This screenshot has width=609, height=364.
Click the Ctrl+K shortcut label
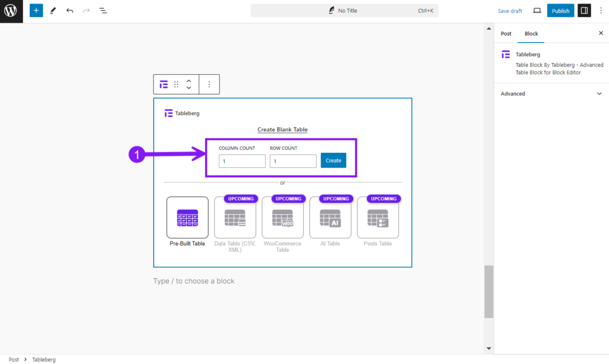[x=425, y=11]
